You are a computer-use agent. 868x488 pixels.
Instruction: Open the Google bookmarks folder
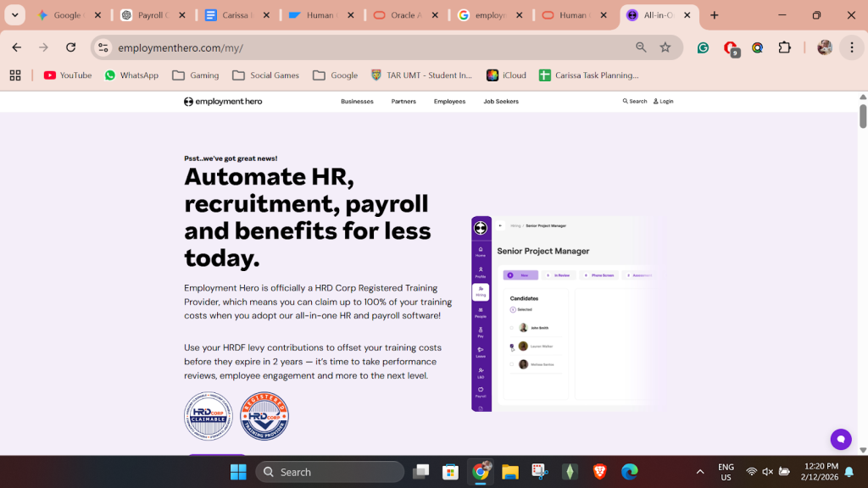(335, 75)
